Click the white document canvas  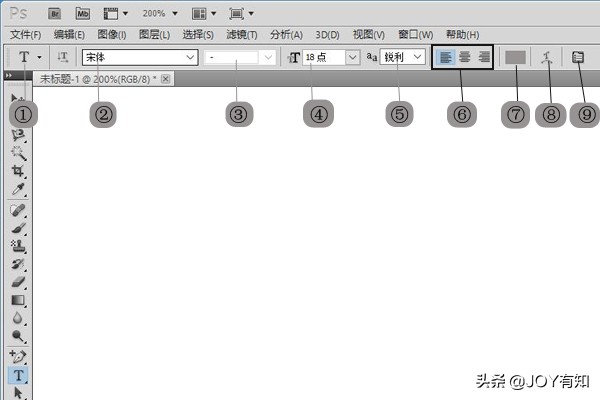[316, 245]
